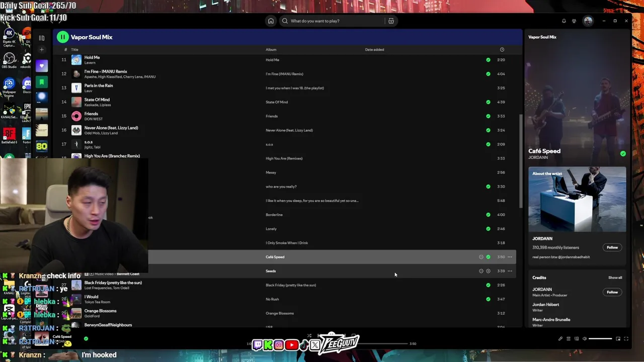
Task: Open album 'Never Alone (feat. Lizzy Land)'
Action: click(x=289, y=130)
